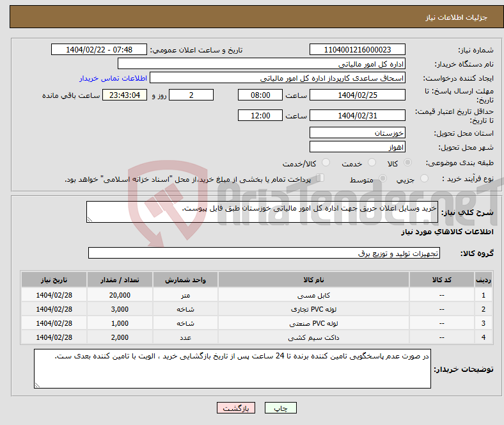Click the buyer notes textarea توضیحات خریدار
This screenshot has height=425, width=504.
[x=232, y=369]
